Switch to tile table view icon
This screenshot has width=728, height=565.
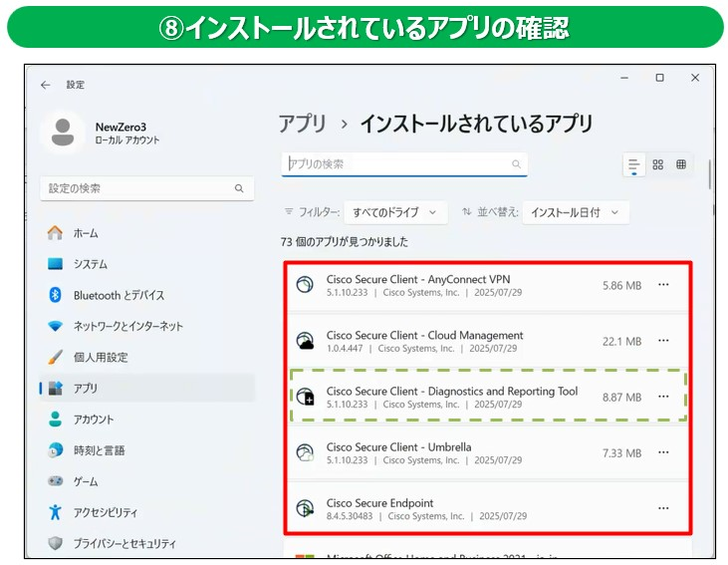(x=681, y=164)
